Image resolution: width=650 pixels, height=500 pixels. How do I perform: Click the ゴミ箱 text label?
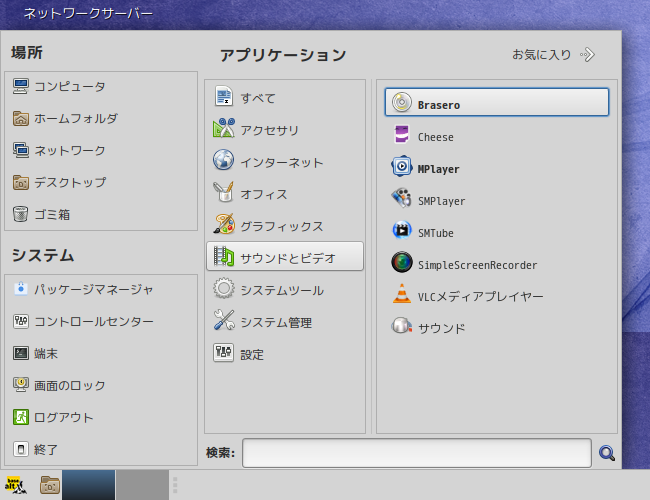click(x=52, y=215)
